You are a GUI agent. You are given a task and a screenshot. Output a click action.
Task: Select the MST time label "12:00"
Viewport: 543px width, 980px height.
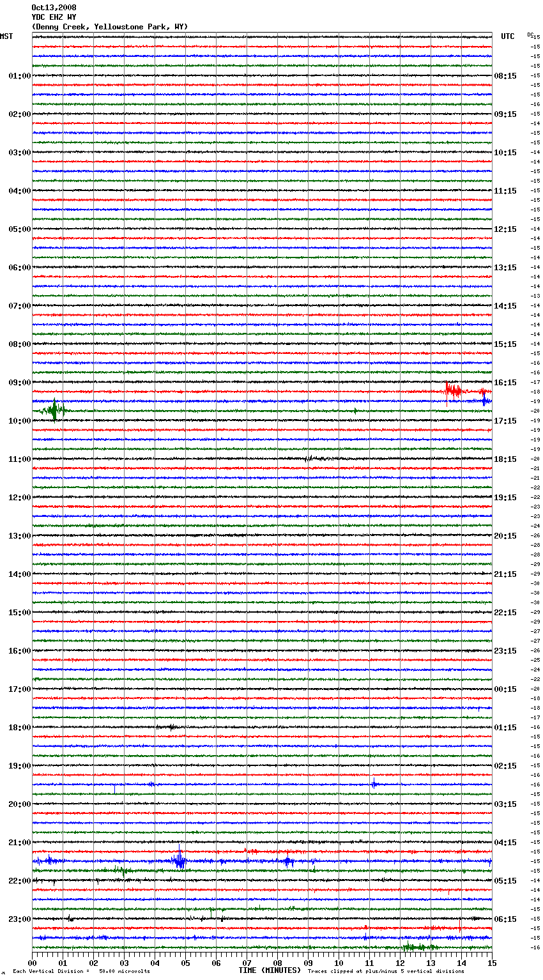tap(20, 498)
